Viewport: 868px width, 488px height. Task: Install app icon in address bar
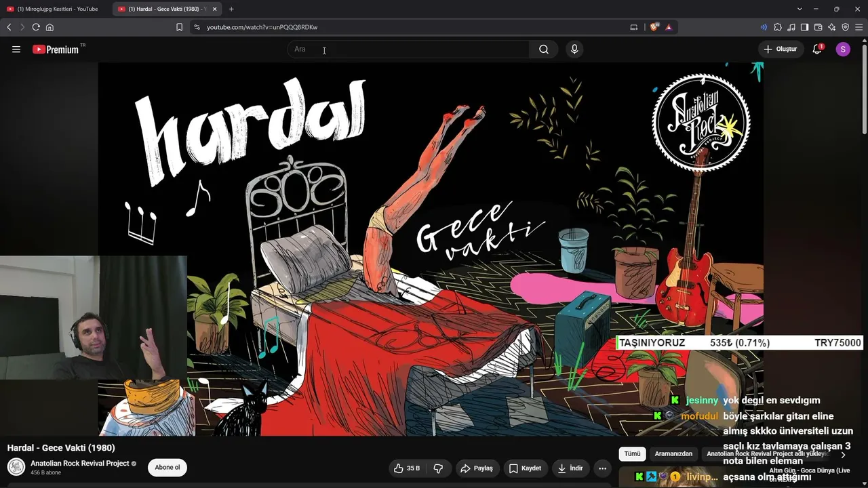(633, 27)
